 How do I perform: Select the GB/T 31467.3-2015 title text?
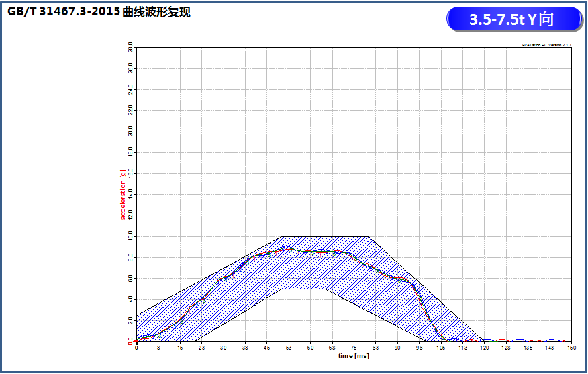point(97,12)
